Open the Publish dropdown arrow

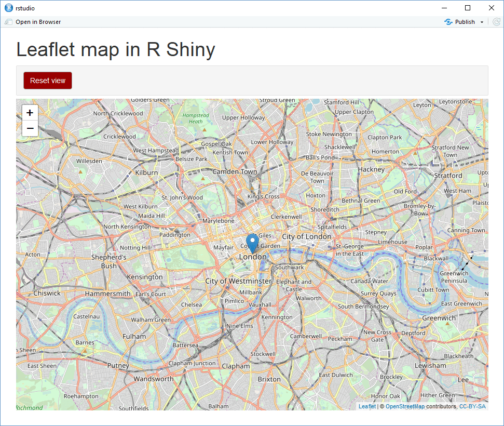[482, 22]
